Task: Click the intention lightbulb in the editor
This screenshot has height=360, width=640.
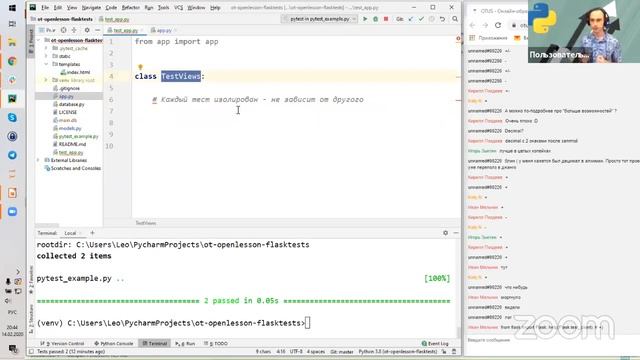Action: point(140,67)
